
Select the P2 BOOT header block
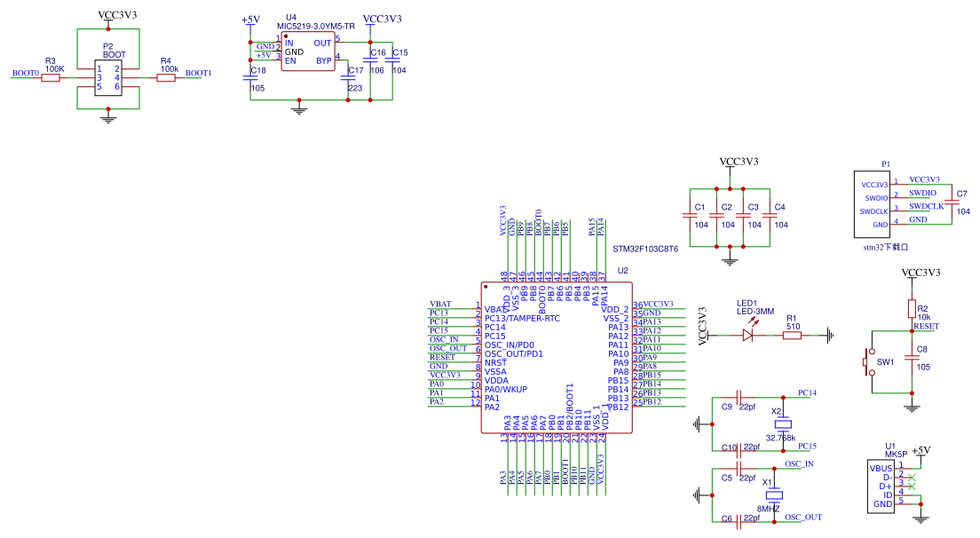pos(108,77)
